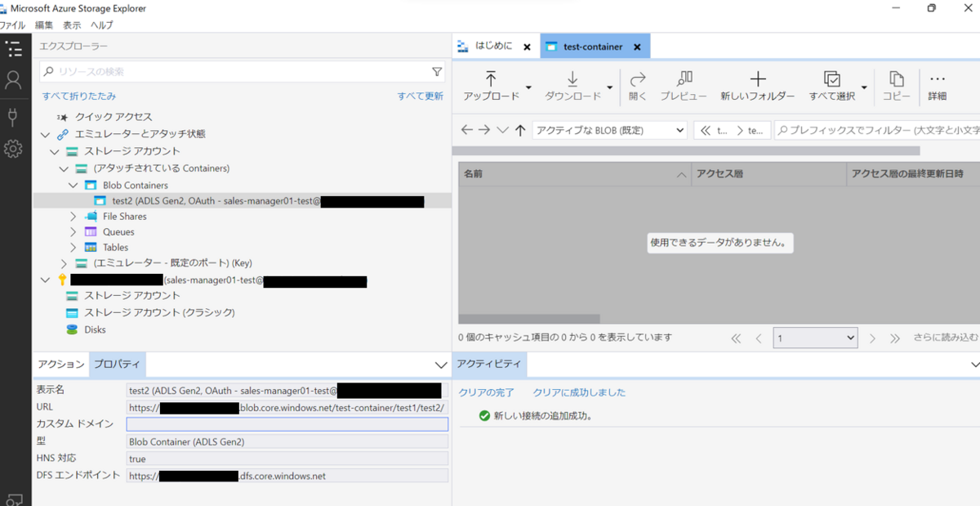Click the Open (開く) toolbar icon
Screen dimensions: 980x506
[638, 86]
